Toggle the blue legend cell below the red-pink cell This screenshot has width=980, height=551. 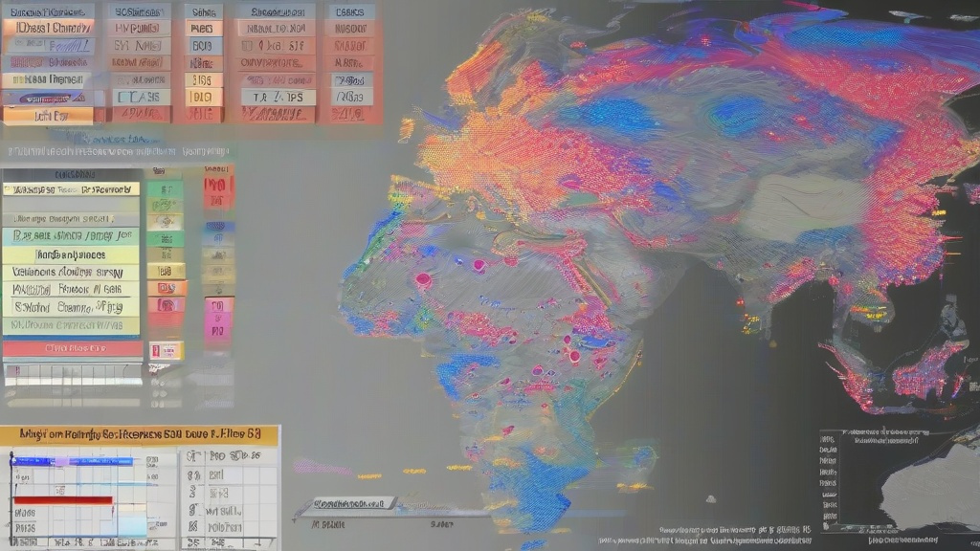click(218, 228)
